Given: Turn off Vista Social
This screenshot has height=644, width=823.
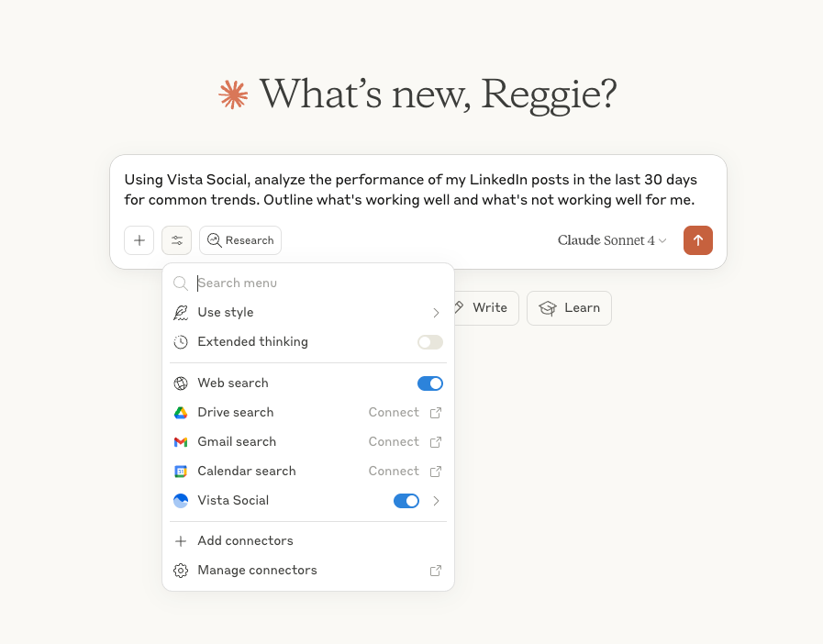Looking at the screenshot, I should click(406, 500).
